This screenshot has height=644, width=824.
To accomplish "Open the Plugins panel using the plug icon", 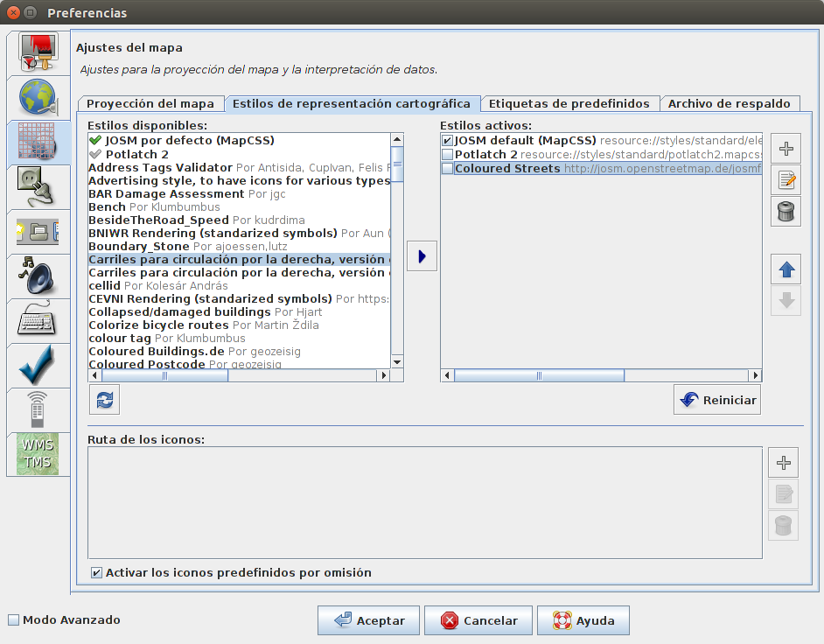I will (38, 186).
